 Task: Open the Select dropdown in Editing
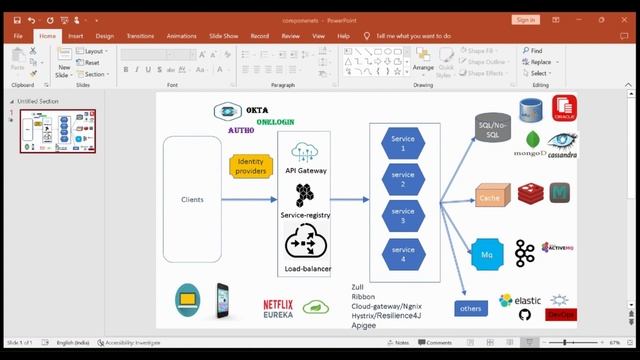(537, 73)
